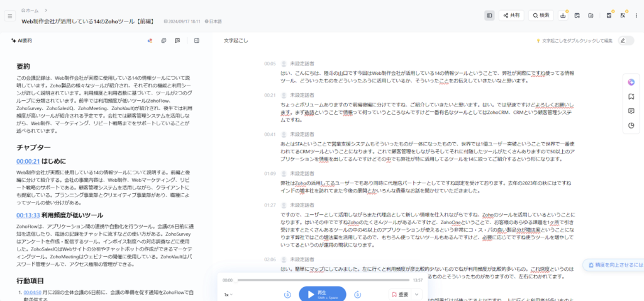This screenshot has height=301, width=644.
Task: Click 文字起こしをダブルクリックして編集 hint text
Action: (577, 41)
